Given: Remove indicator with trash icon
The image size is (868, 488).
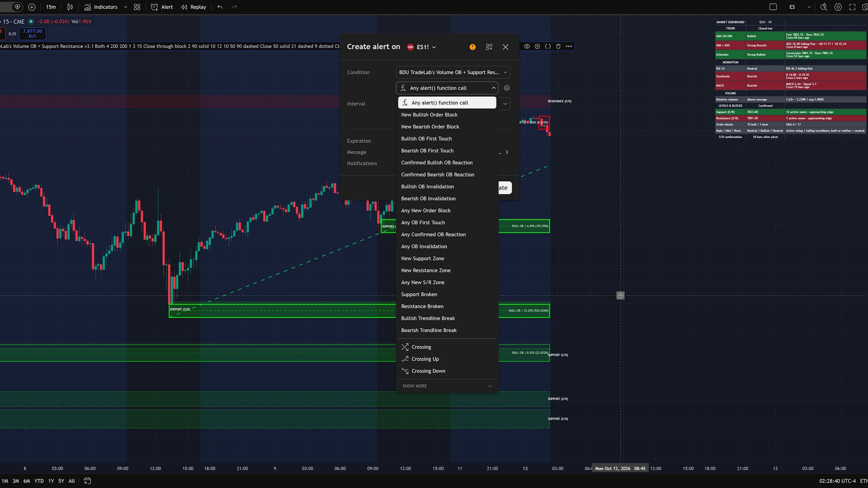Looking at the screenshot, I should tap(558, 46).
